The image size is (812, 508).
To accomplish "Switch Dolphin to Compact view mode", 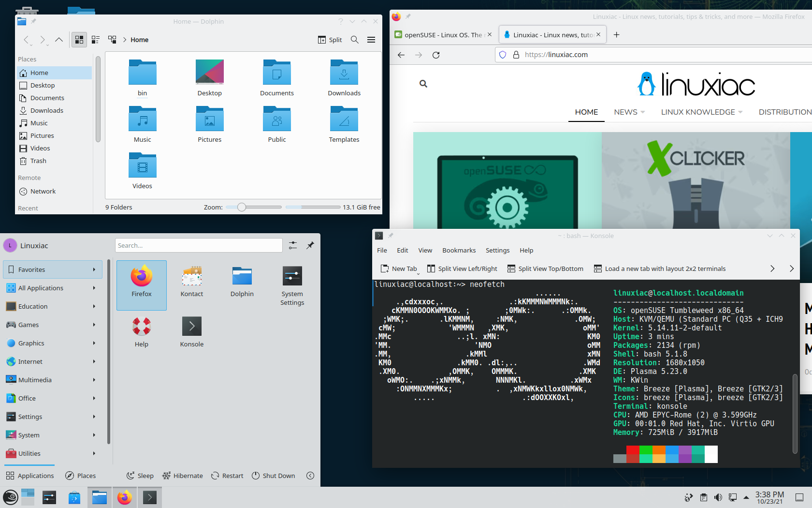I will coord(96,40).
